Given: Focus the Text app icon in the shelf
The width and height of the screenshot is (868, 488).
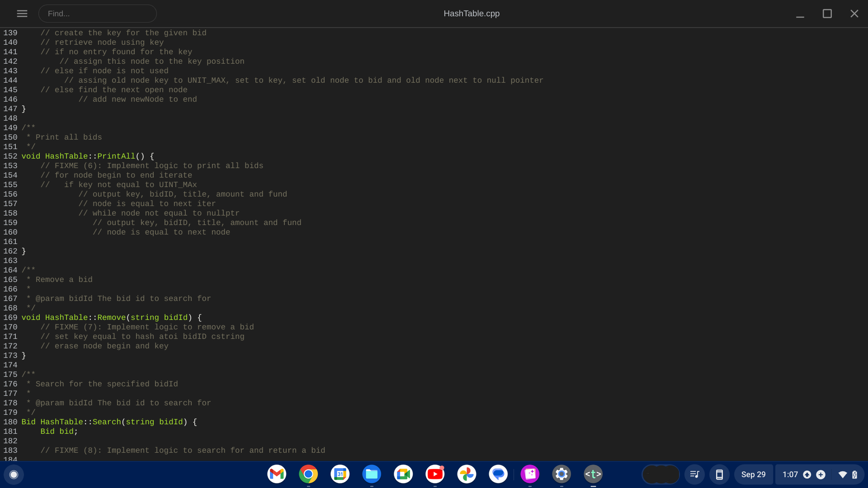Looking at the screenshot, I should (x=593, y=474).
